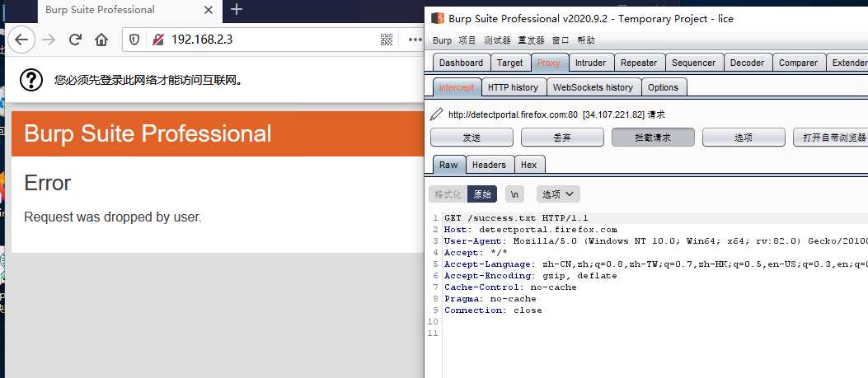868x378 pixels.
Task: Switch to the Target tab
Action: pos(510,63)
